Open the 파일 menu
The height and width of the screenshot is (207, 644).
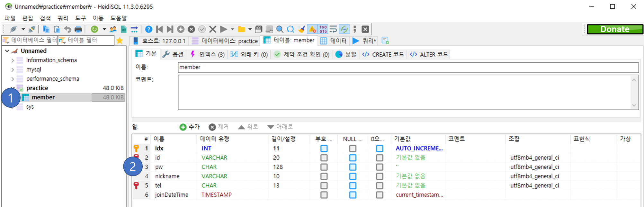[x=10, y=18]
